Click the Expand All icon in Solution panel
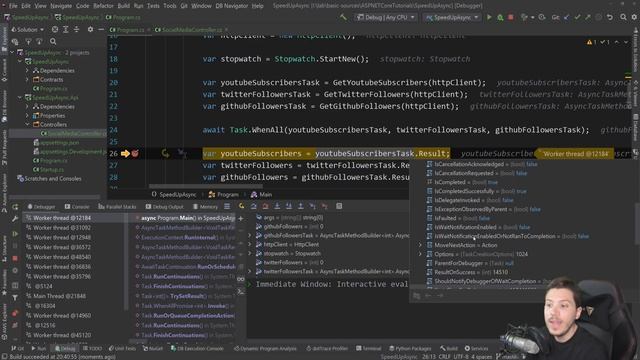The image size is (640, 360). tap(65, 29)
